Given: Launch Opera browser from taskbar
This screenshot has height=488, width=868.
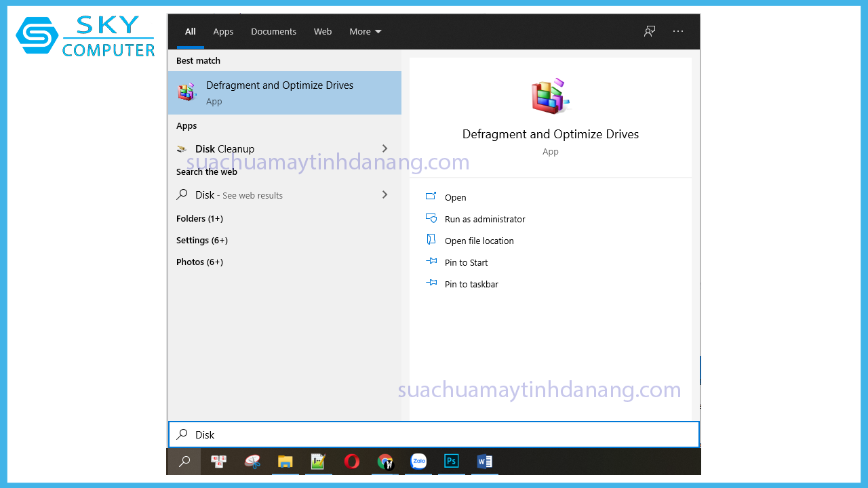Looking at the screenshot, I should [x=351, y=462].
